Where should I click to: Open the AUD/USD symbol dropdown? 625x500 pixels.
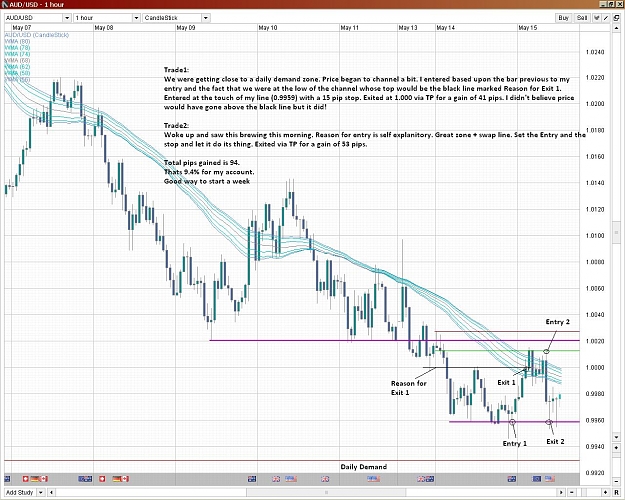tap(67, 18)
